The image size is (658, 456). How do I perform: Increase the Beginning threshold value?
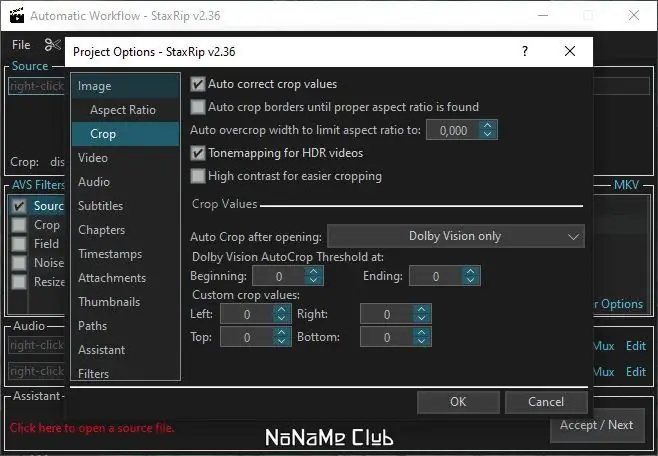tap(313, 271)
